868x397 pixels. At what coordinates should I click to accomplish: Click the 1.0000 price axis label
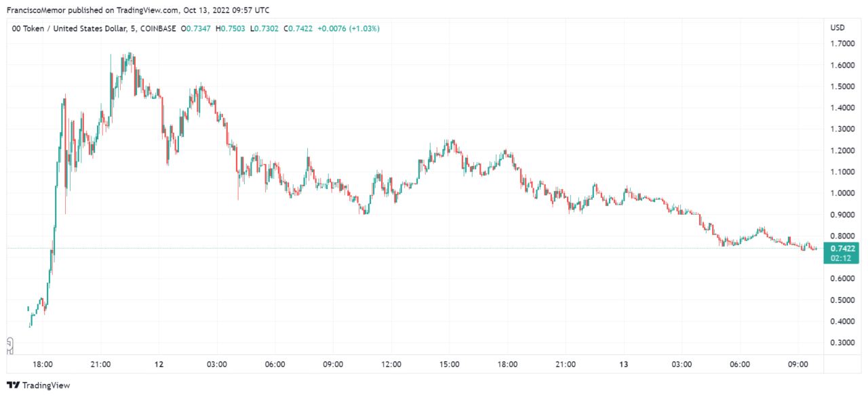point(842,193)
